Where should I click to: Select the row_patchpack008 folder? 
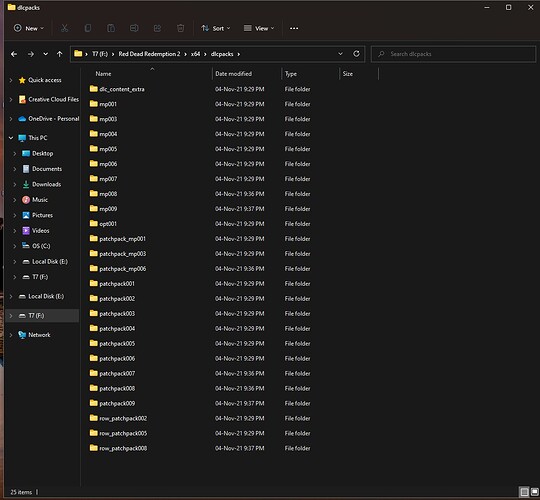click(x=123, y=448)
